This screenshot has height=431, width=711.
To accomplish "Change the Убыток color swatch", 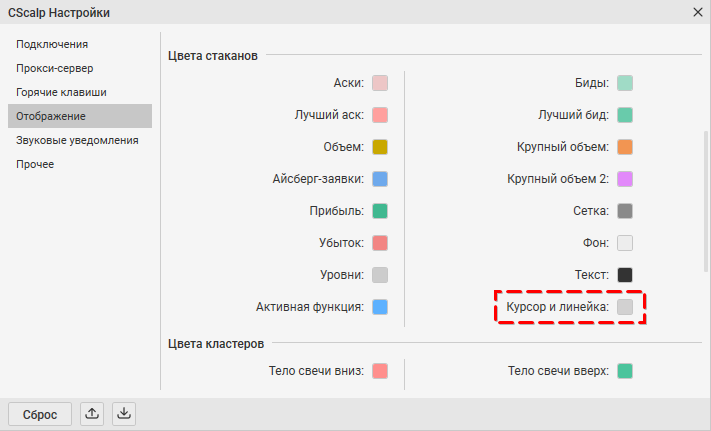I will [380, 243].
